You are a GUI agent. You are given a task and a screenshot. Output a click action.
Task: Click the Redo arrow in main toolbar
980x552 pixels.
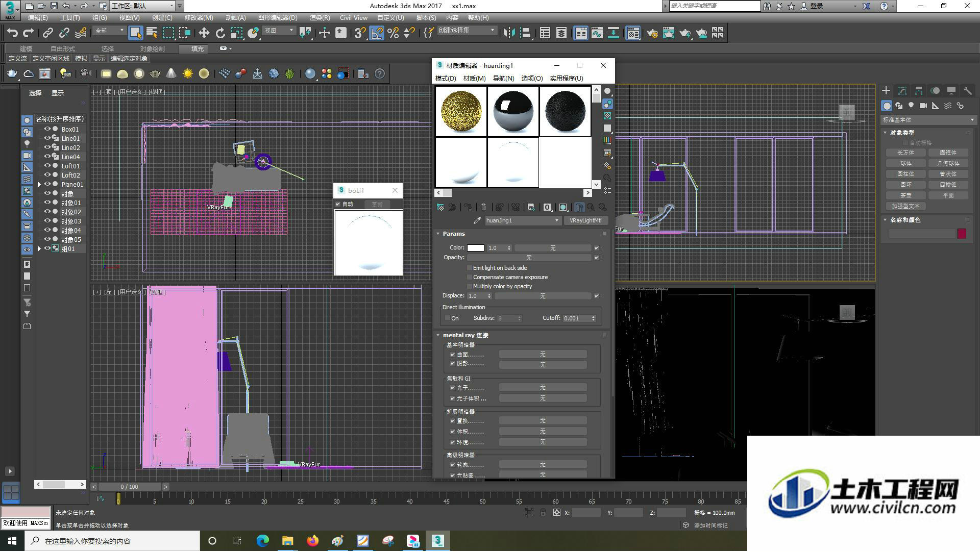pos(29,33)
